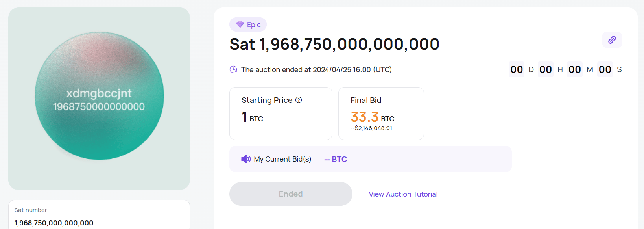Click the ~$2,146,048.91 USD estimate
644x229 pixels.
pyautogui.click(x=371, y=128)
